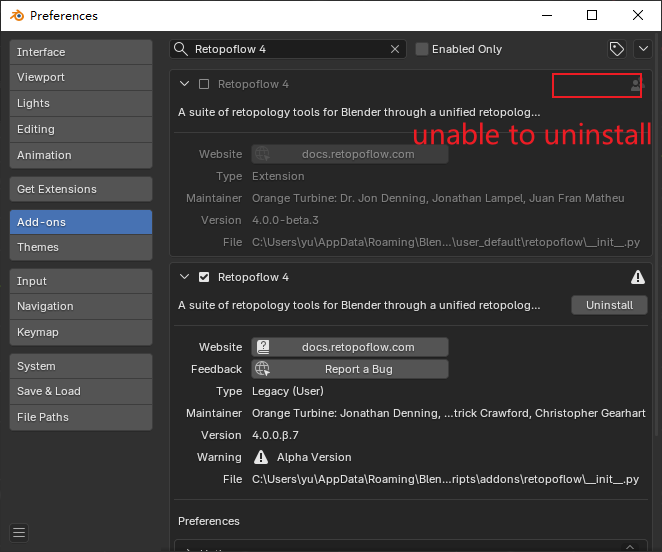Close the Preferences window

pos(638,16)
